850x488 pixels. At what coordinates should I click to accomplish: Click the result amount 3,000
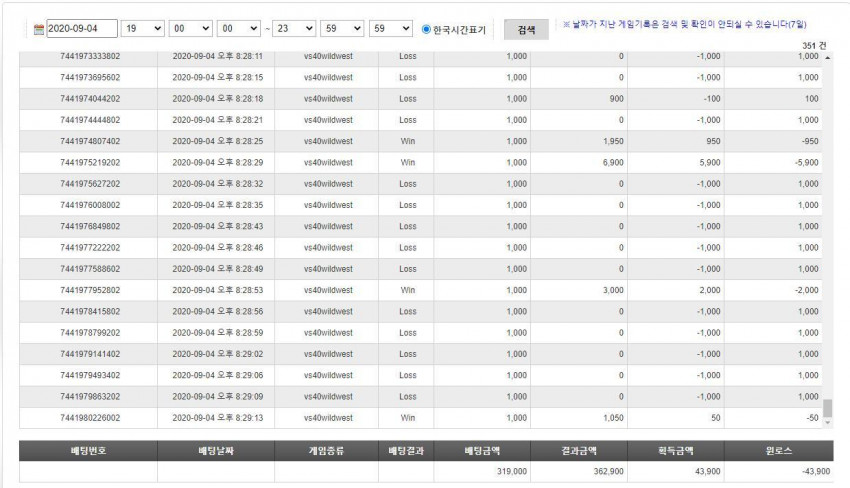[x=613, y=290]
